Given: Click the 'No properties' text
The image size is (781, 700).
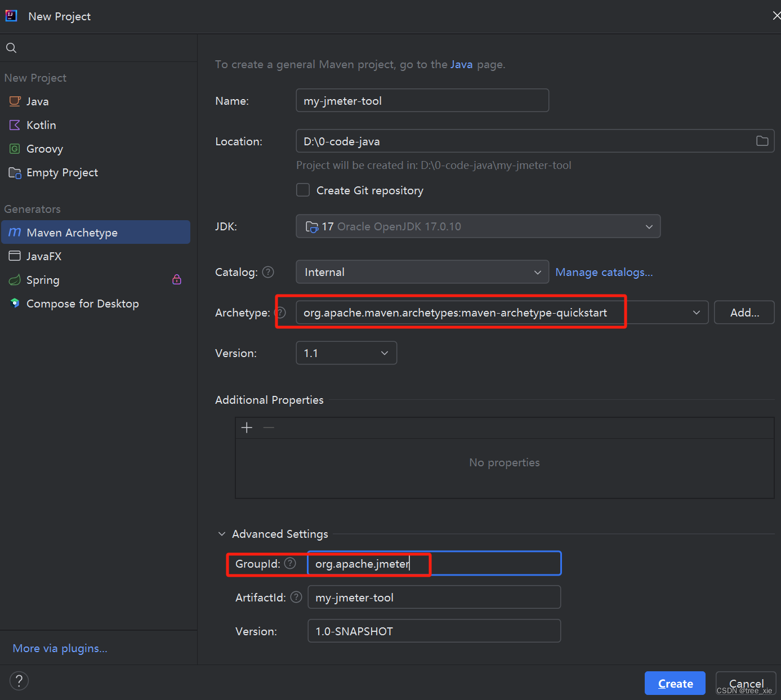Looking at the screenshot, I should [505, 462].
